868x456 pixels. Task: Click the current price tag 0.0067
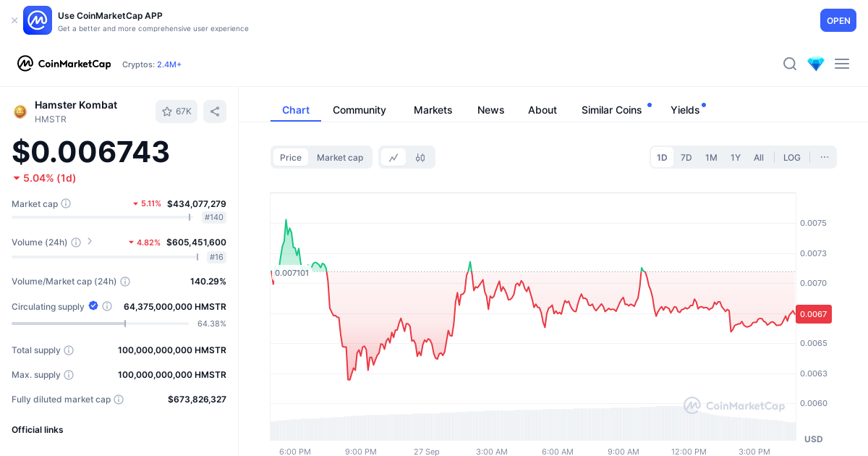click(813, 314)
